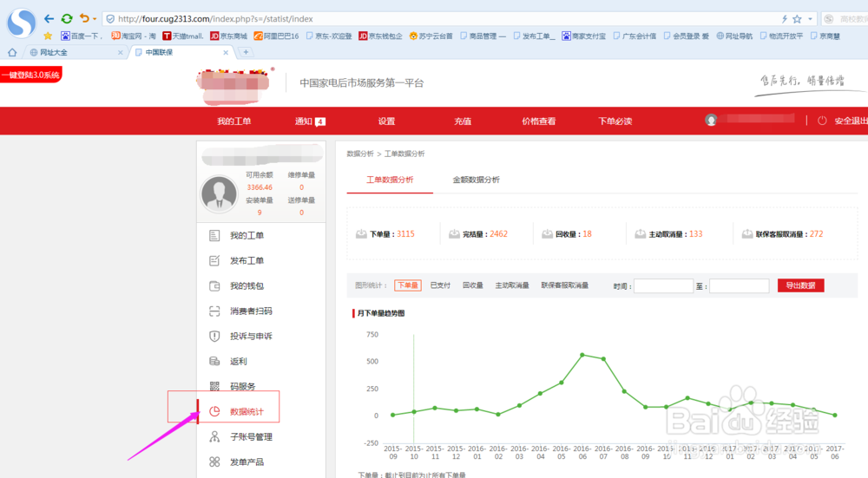The image size is (868, 478).
Task: Select the 下单量 chart filter option
Action: (x=408, y=285)
